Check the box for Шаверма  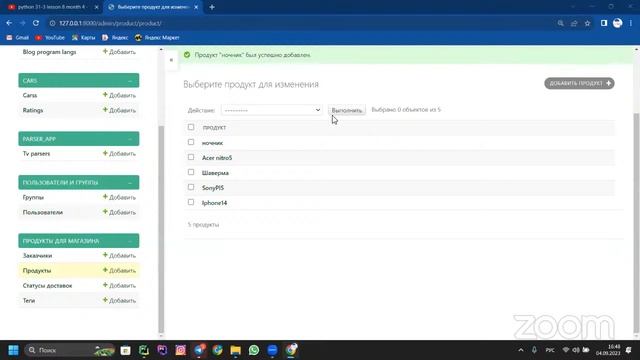coord(191,172)
